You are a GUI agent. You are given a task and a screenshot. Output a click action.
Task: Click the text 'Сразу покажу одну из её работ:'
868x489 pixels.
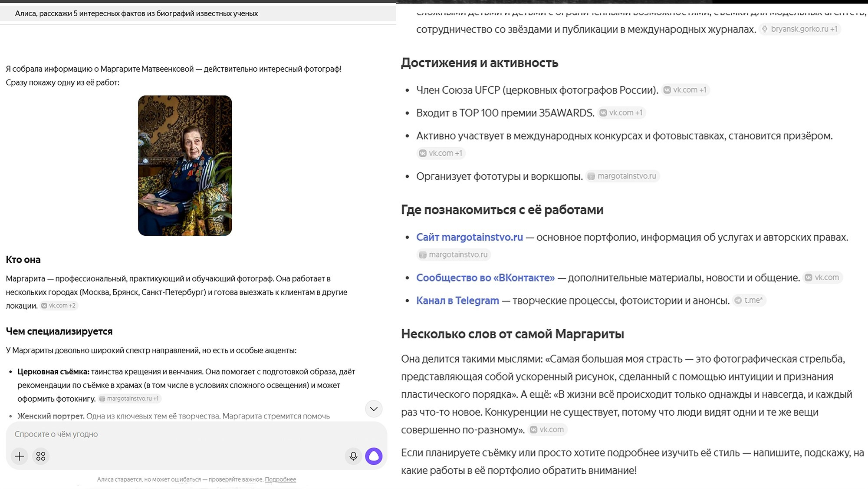coord(62,83)
